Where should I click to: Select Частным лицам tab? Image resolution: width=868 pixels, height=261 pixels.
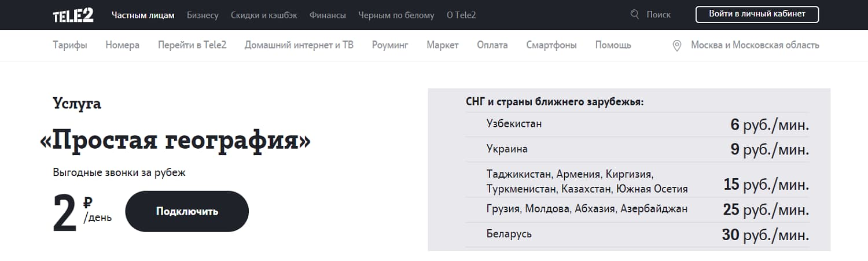pos(143,15)
